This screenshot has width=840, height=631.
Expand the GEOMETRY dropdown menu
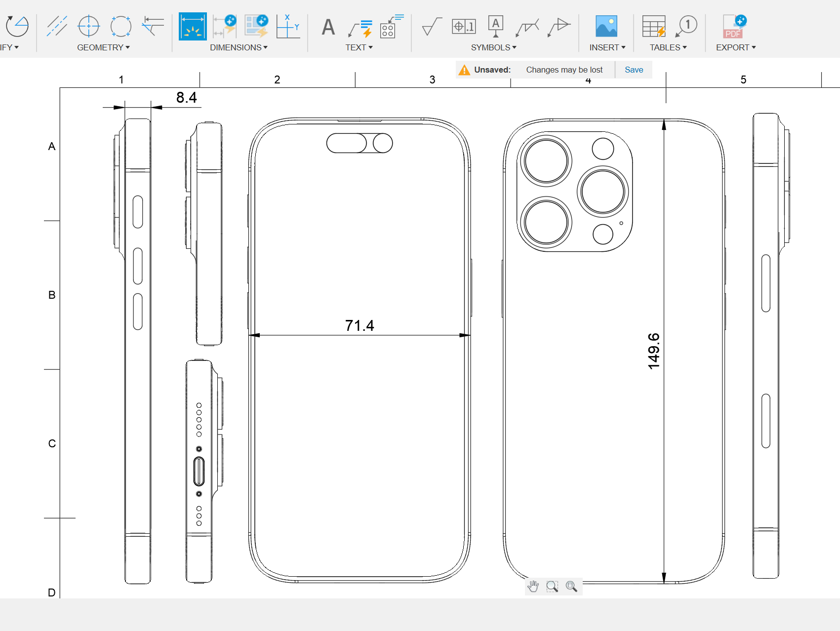[103, 47]
